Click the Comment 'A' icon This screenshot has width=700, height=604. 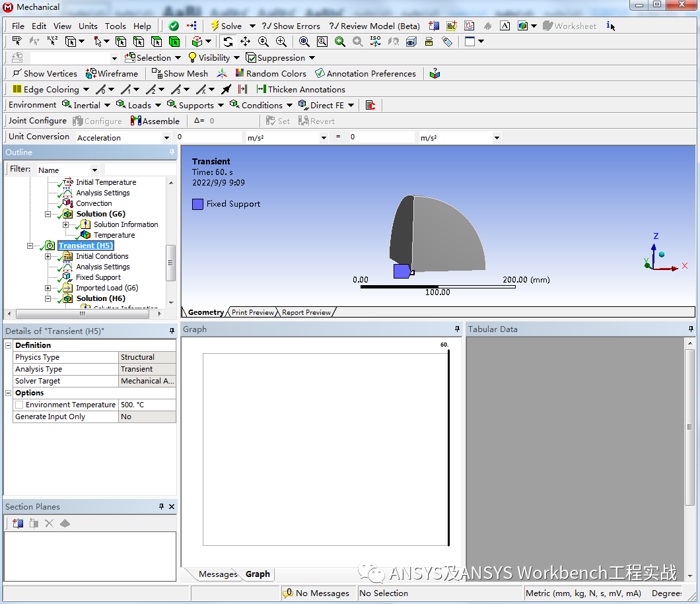pyautogui.click(x=505, y=26)
